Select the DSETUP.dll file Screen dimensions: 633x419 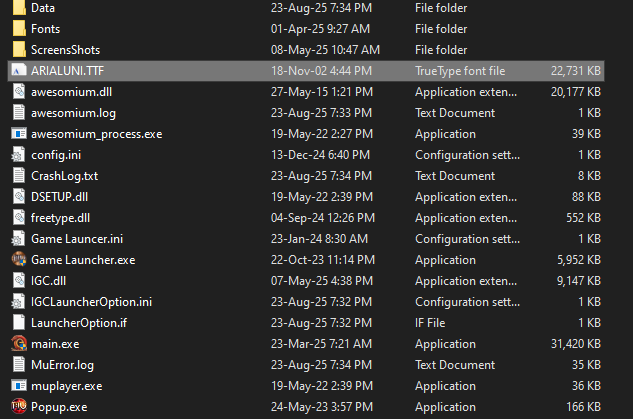click(306, 197)
